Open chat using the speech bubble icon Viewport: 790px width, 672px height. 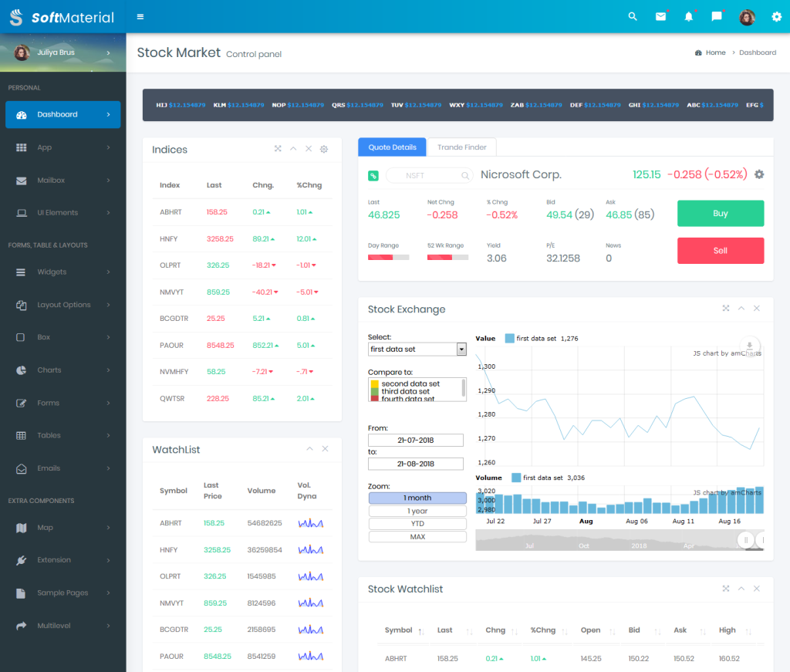716,16
